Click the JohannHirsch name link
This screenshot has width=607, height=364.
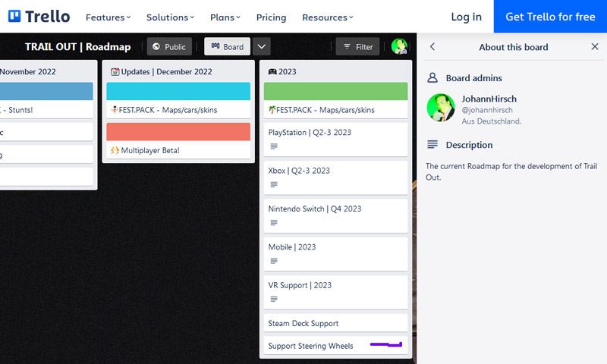coord(489,99)
